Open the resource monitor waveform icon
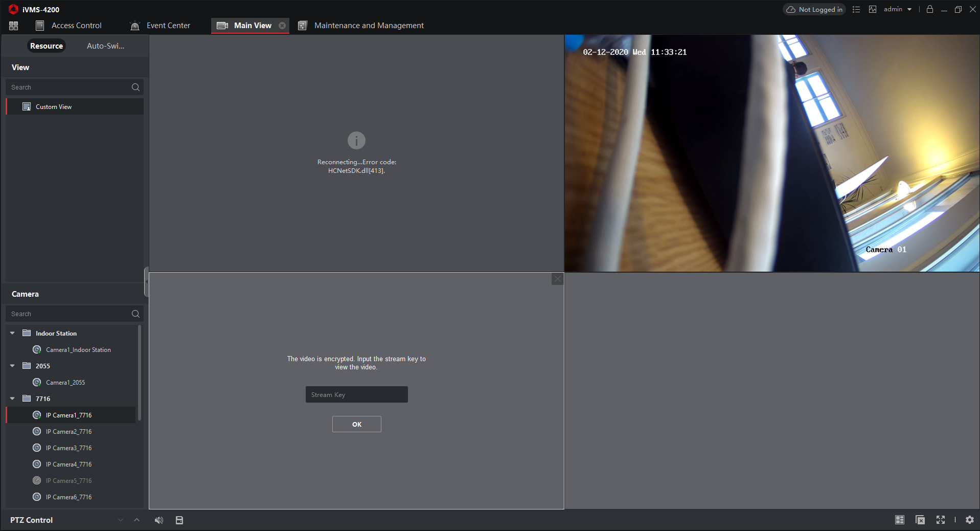980x531 pixels. coord(873,10)
